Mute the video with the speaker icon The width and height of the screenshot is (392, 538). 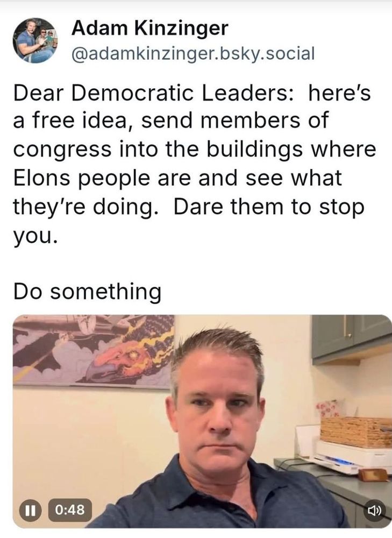coord(374,511)
